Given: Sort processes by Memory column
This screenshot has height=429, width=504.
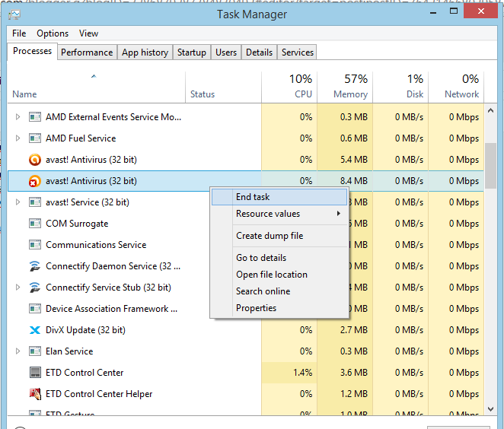Looking at the screenshot, I should [345, 87].
